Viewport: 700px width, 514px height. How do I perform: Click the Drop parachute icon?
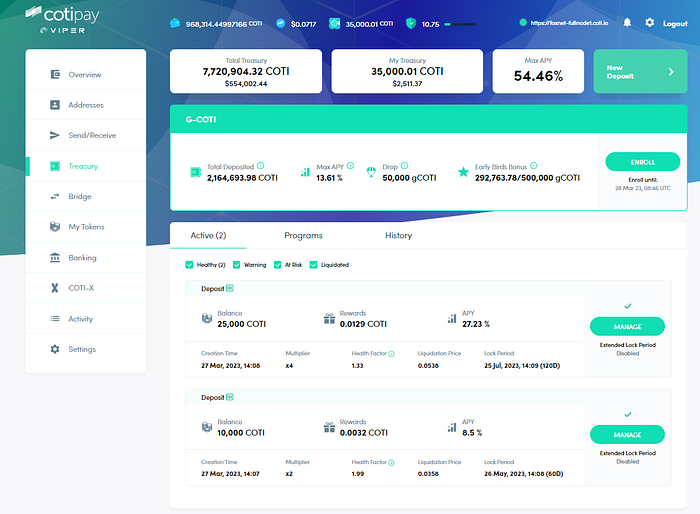tap(371, 172)
